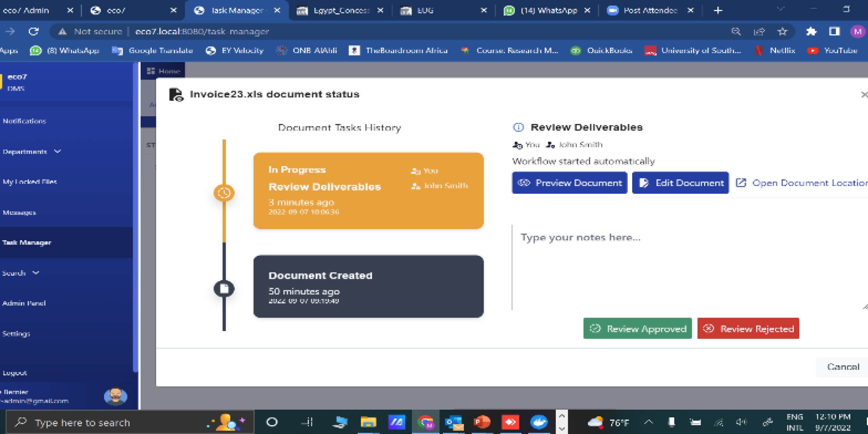Open a new browser tab

click(x=718, y=10)
